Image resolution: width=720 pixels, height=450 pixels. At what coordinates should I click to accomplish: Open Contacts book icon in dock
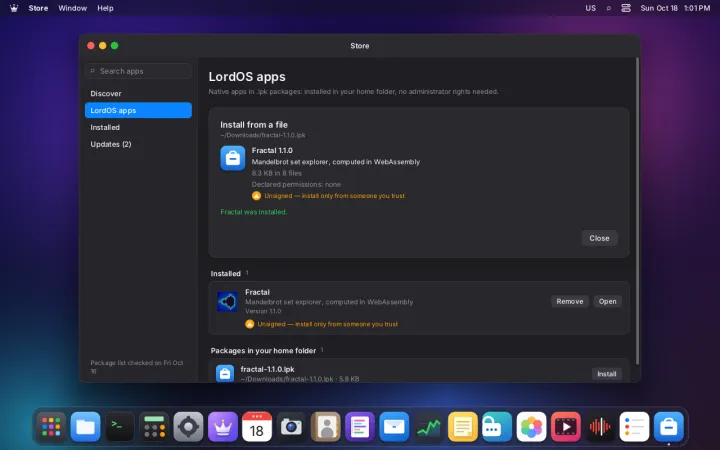click(326, 427)
